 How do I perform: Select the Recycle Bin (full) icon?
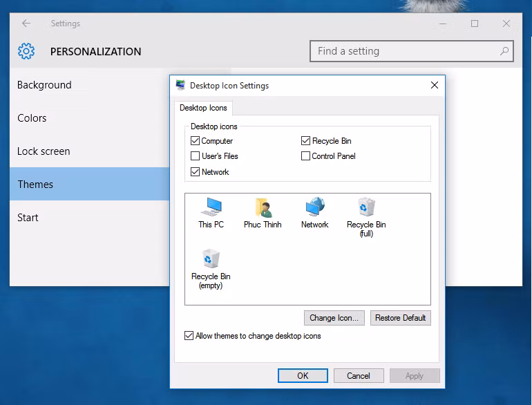pyautogui.click(x=366, y=207)
